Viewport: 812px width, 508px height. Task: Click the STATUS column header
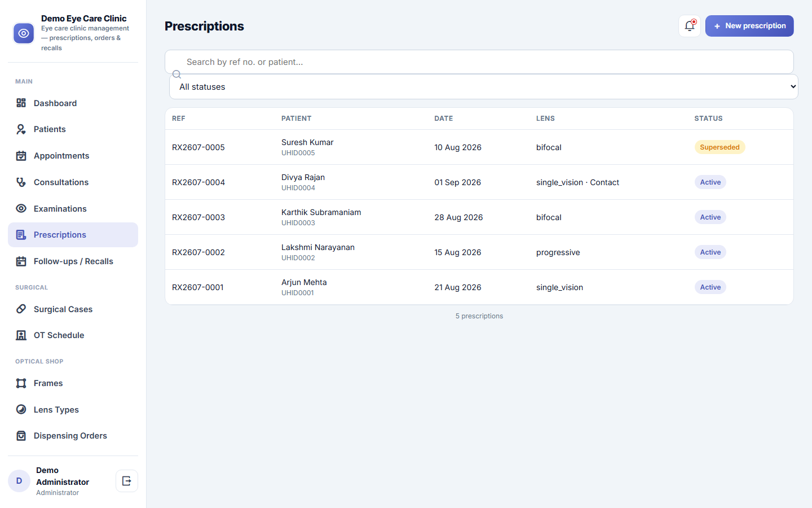pos(708,119)
